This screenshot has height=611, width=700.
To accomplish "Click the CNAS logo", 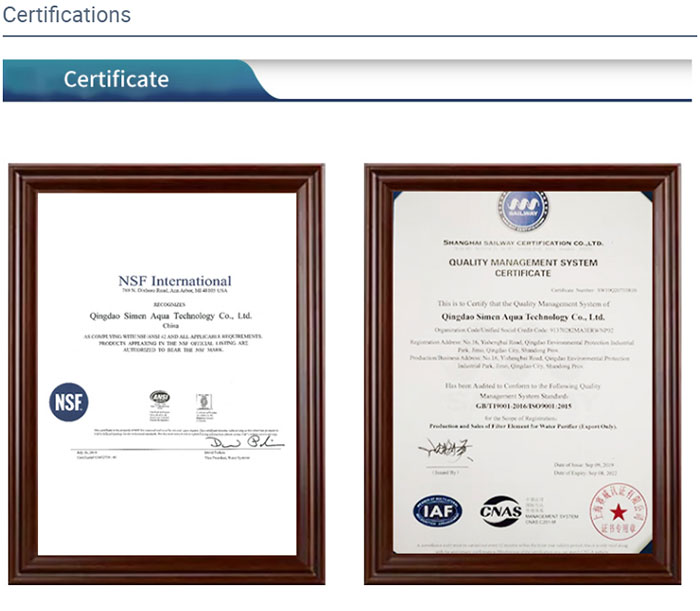I will [500, 511].
